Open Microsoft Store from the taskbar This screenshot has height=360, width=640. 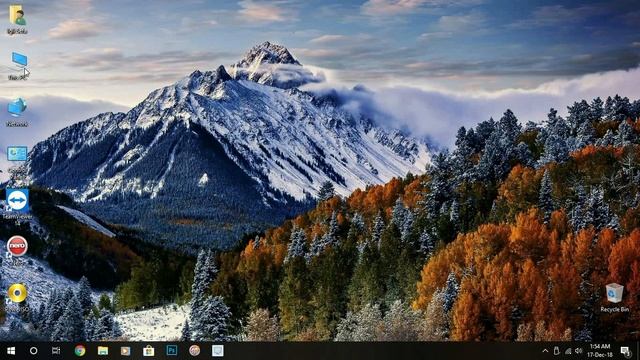149,351
